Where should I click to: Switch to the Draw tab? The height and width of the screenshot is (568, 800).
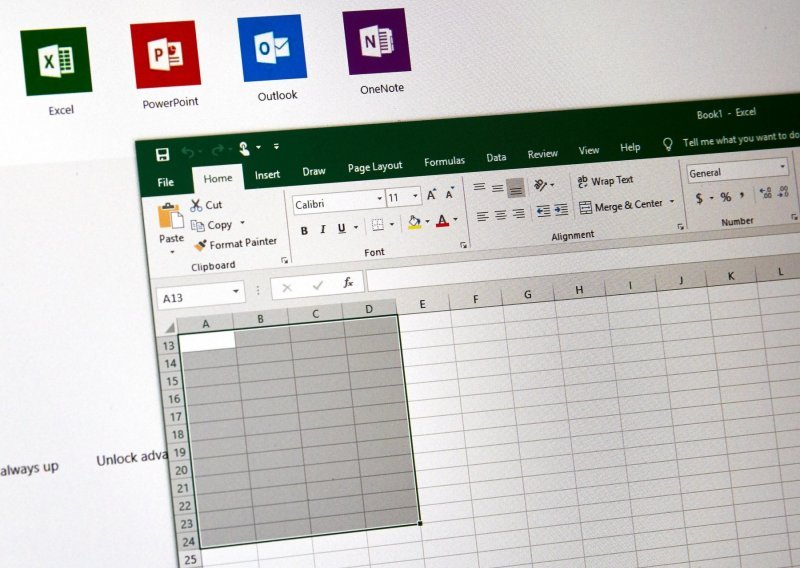pyautogui.click(x=314, y=171)
